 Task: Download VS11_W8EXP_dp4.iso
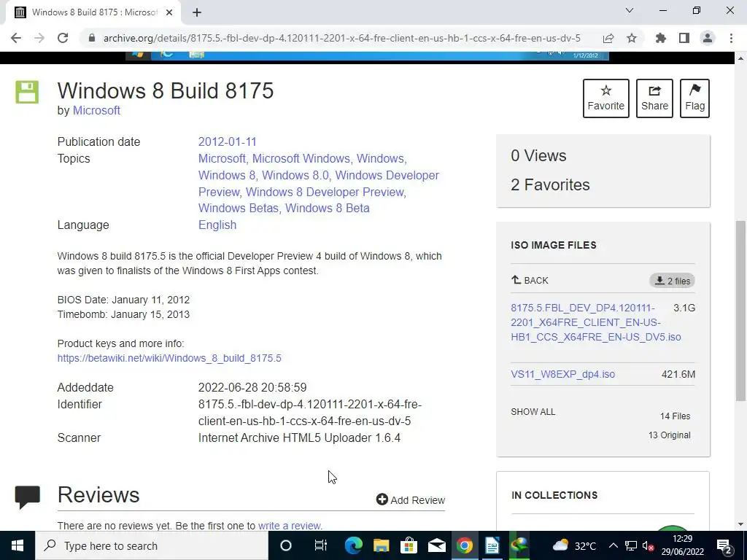click(x=562, y=374)
